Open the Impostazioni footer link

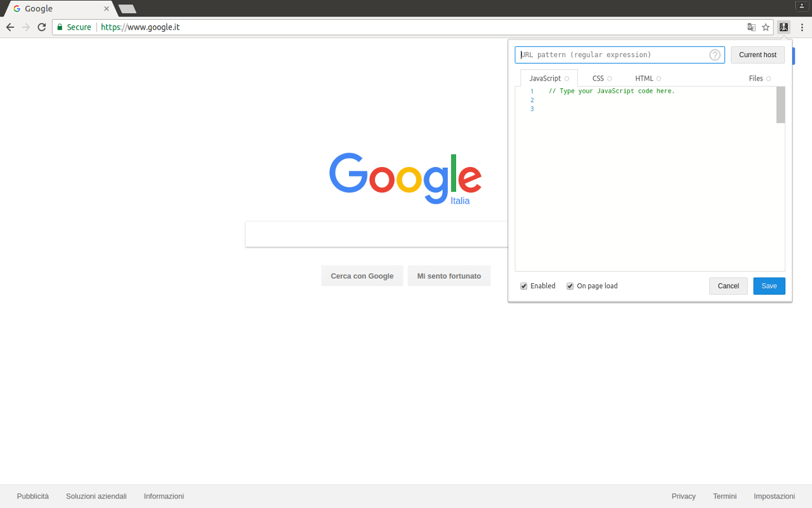tap(774, 497)
